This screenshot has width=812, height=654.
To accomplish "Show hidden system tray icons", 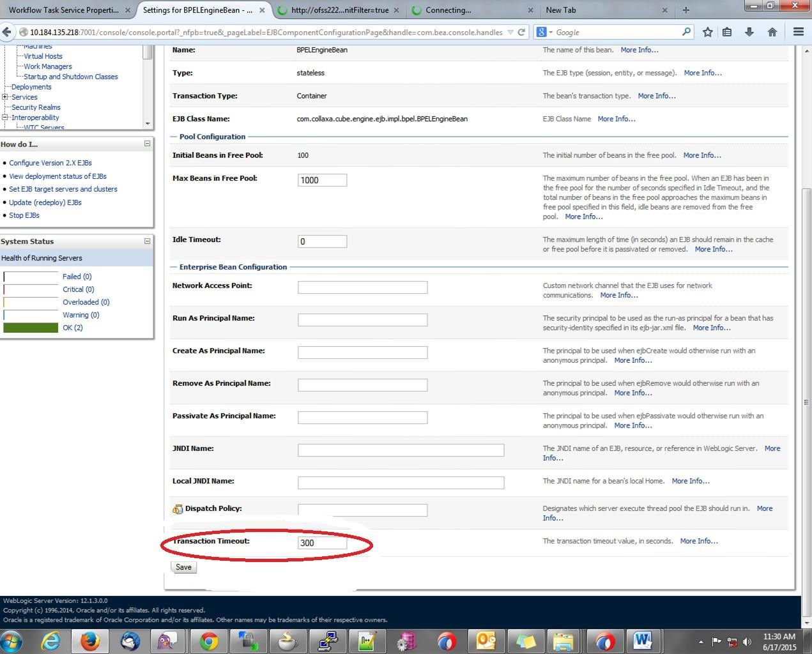I will tap(701, 642).
